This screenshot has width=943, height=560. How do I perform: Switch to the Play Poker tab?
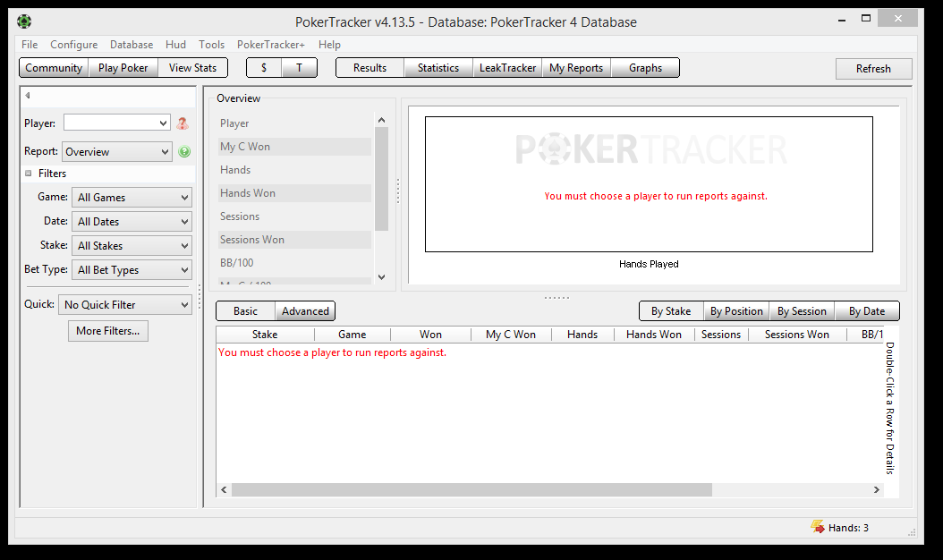click(x=123, y=68)
